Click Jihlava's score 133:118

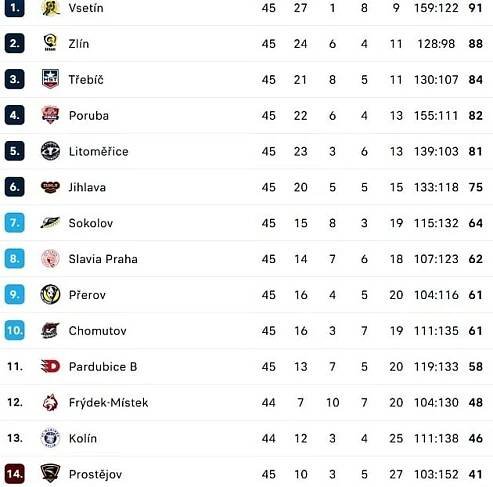(436, 187)
